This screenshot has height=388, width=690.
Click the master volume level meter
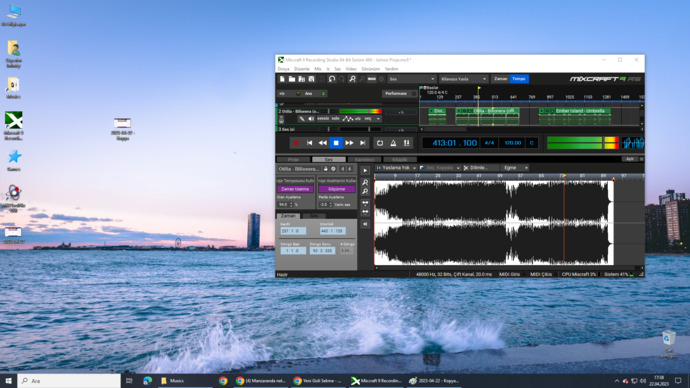pos(583,143)
